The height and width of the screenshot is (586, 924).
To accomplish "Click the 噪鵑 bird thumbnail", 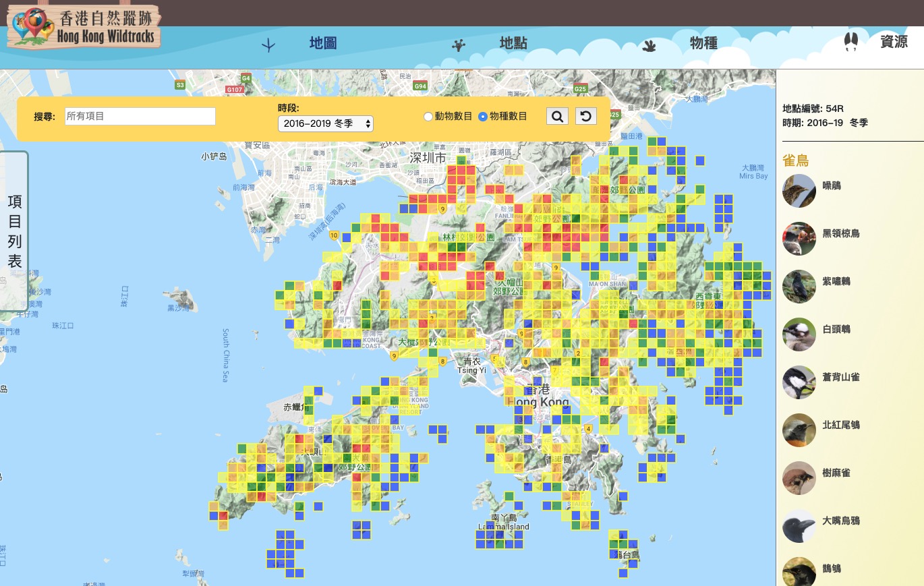I will tap(799, 190).
